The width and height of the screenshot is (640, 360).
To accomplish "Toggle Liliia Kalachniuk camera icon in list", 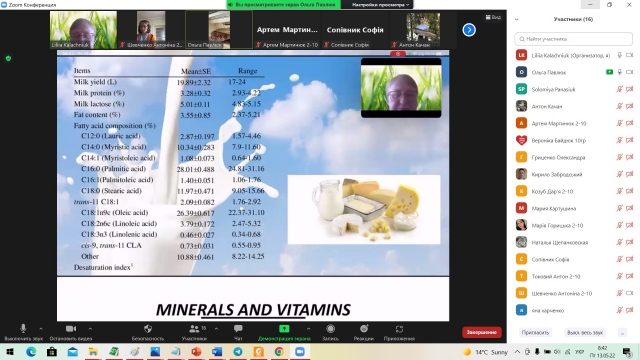I will [x=629, y=55].
